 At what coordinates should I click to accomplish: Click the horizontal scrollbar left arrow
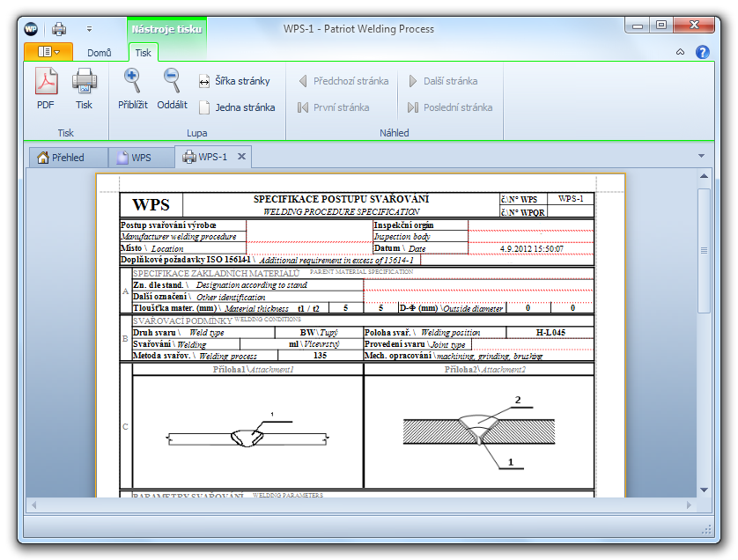pos(33,505)
